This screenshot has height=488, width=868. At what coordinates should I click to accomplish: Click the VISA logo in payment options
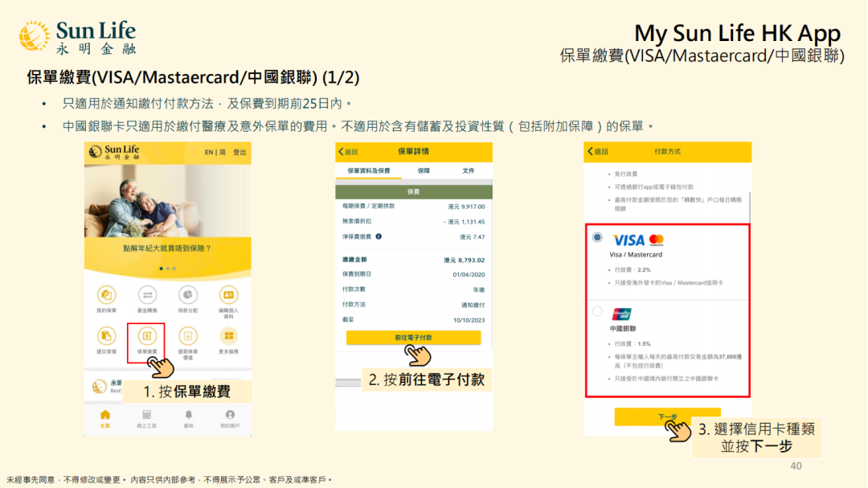(628, 240)
